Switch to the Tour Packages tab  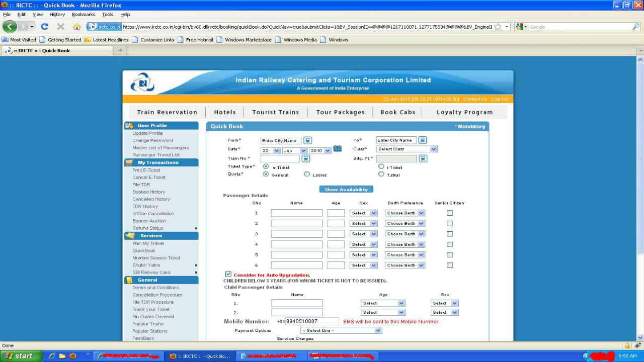(x=340, y=112)
